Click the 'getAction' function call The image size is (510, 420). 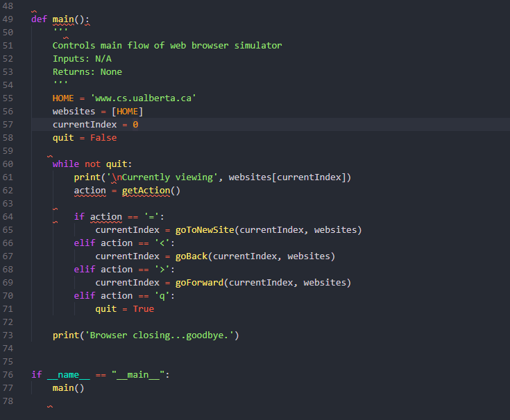(x=146, y=191)
